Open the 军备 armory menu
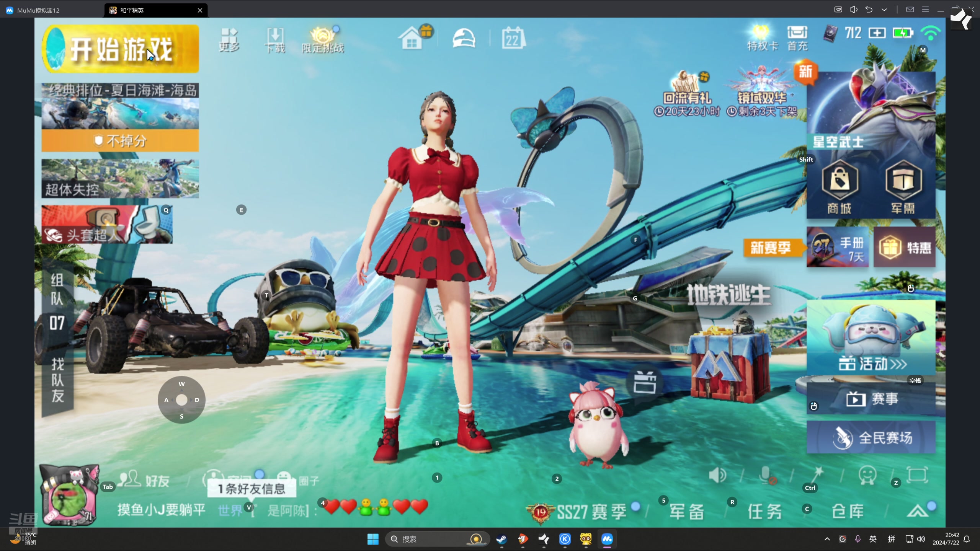This screenshot has width=980, height=551. coord(687,511)
